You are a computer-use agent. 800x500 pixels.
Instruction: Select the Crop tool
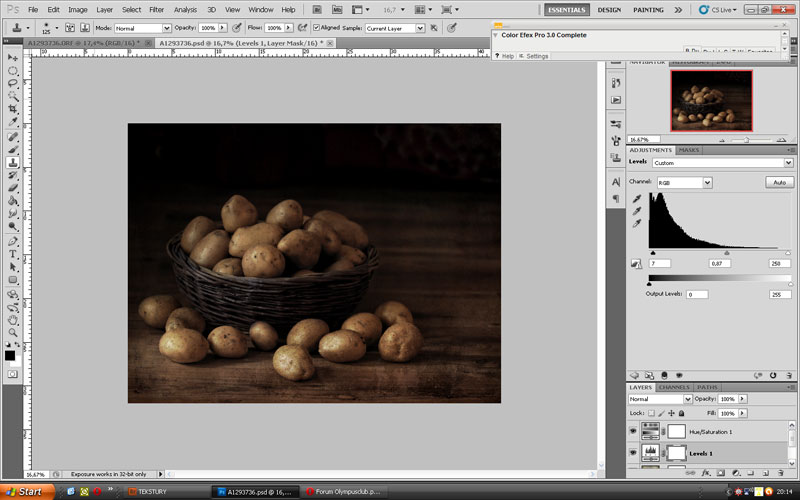pos(13,109)
